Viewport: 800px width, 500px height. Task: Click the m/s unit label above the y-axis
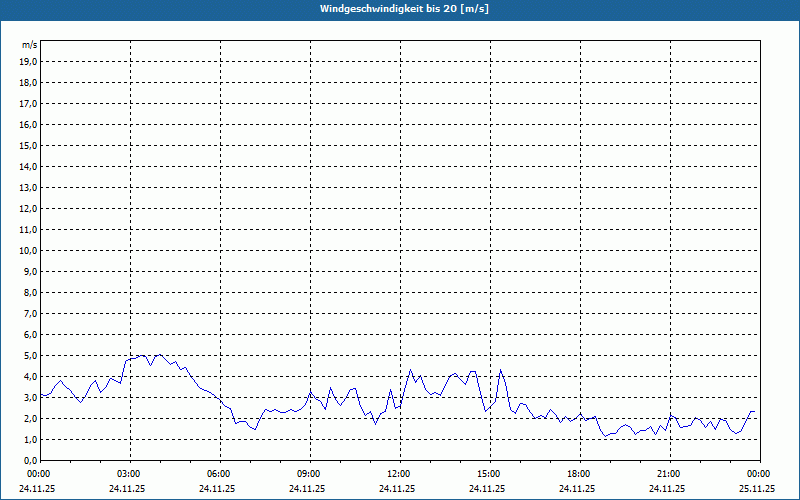[x=30, y=45]
